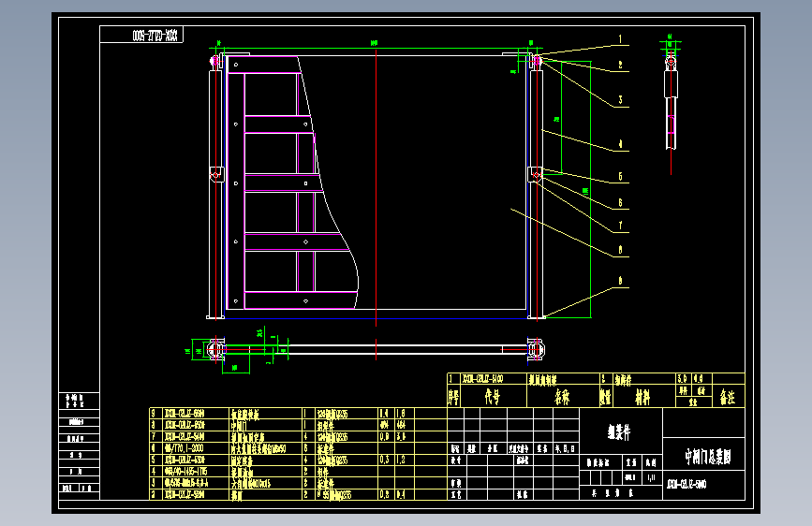Click callout number 2 leader label

[620, 65]
